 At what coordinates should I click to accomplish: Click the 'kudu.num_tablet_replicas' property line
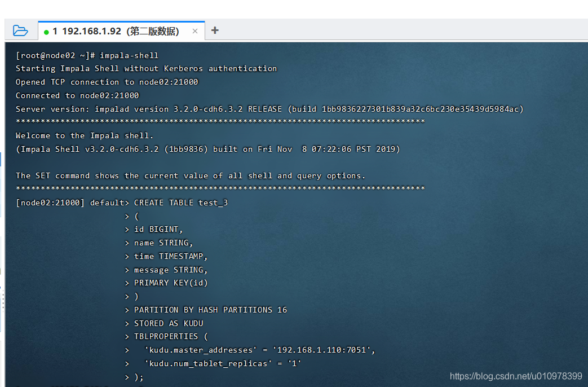[x=223, y=364]
